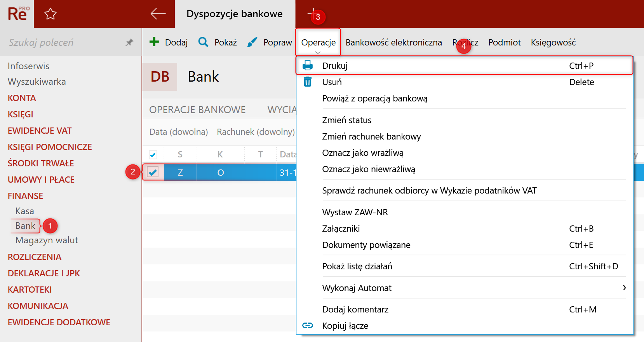Open Wyszukiwarka in the sidebar
The width and height of the screenshot is (644, 342).
point(37,82)
